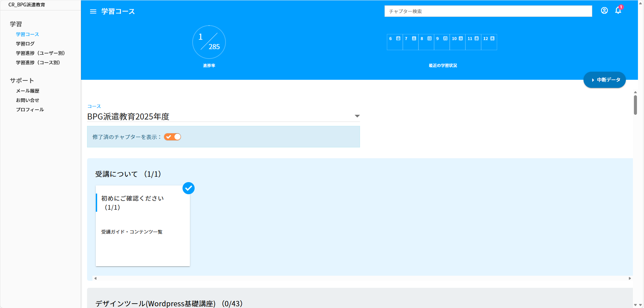The height and width of the screenshot is (308, 644).
Task: Click the 最近の学習状況 label
Action: tap(443, 66)
